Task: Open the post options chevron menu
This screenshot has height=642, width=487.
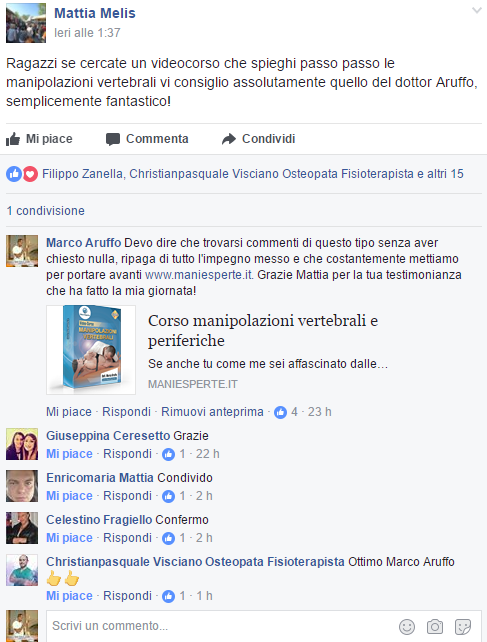Action: tap(476, 11)
